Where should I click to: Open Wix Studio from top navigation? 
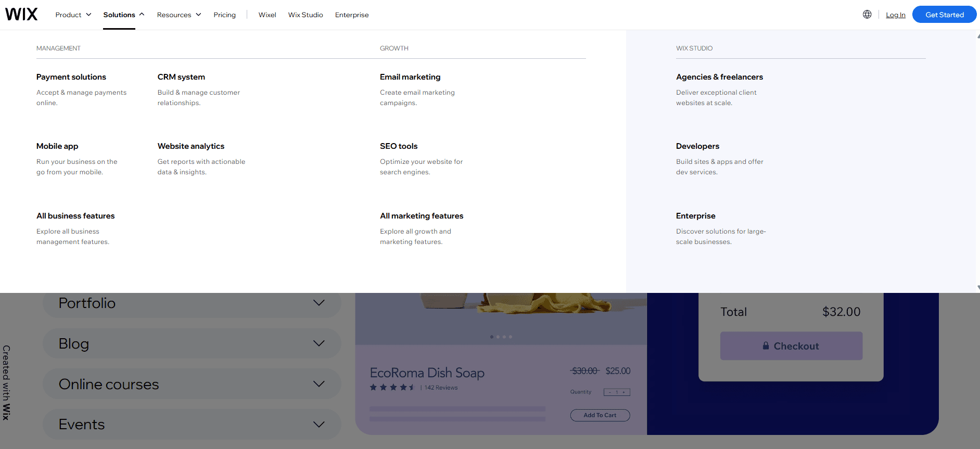(x=306, y=15)
